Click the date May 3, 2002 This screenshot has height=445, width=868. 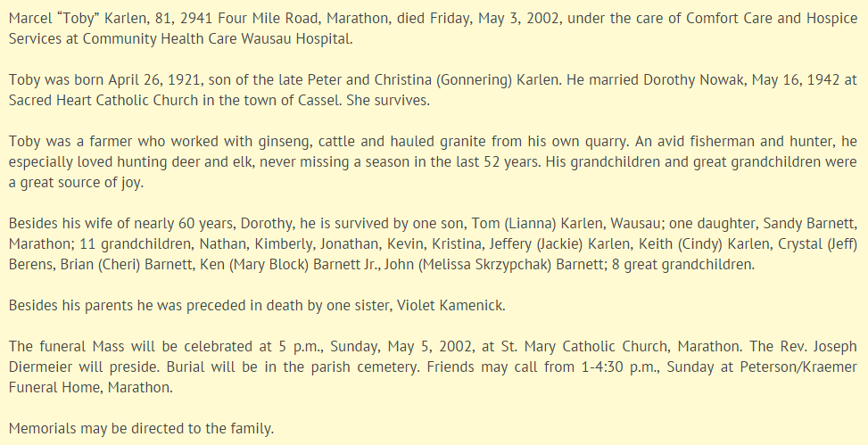click(519, 18)
